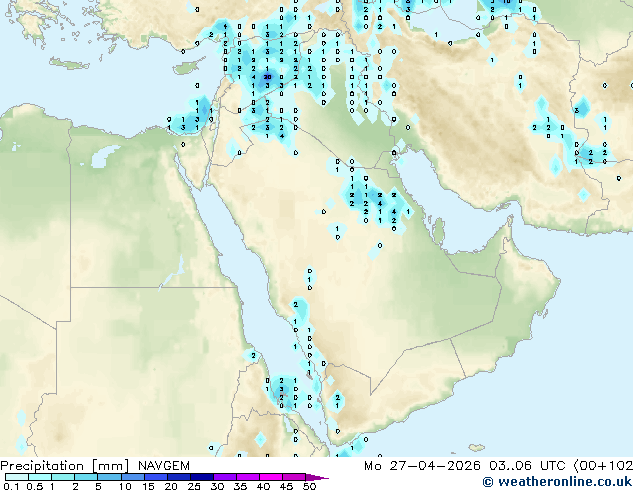Click the NAVGEM model name label
Image resolution: width=634 pixels, height=490 pixels.
tap(164, 466)
